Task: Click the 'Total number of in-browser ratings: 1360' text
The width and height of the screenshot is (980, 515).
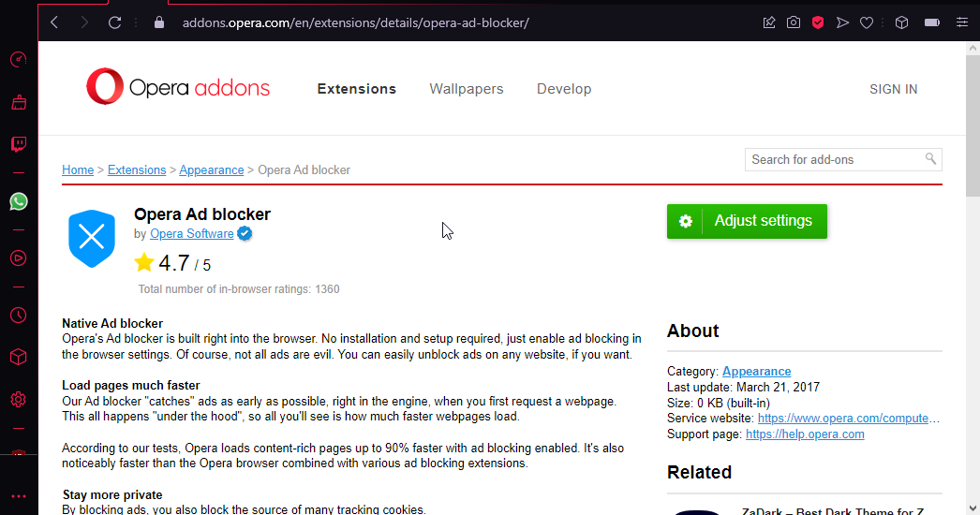Action: (x=239, y=289)
